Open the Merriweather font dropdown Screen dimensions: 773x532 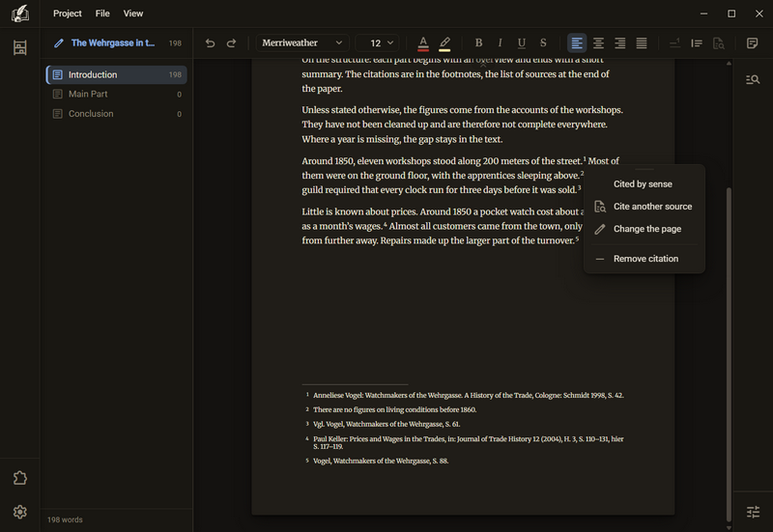tap(302, 42)
